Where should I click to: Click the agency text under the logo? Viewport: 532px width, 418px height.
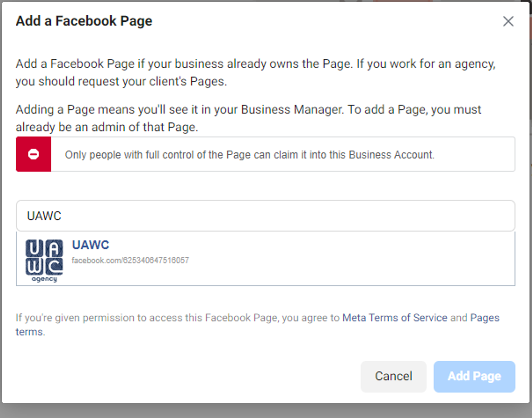[44, 279]
